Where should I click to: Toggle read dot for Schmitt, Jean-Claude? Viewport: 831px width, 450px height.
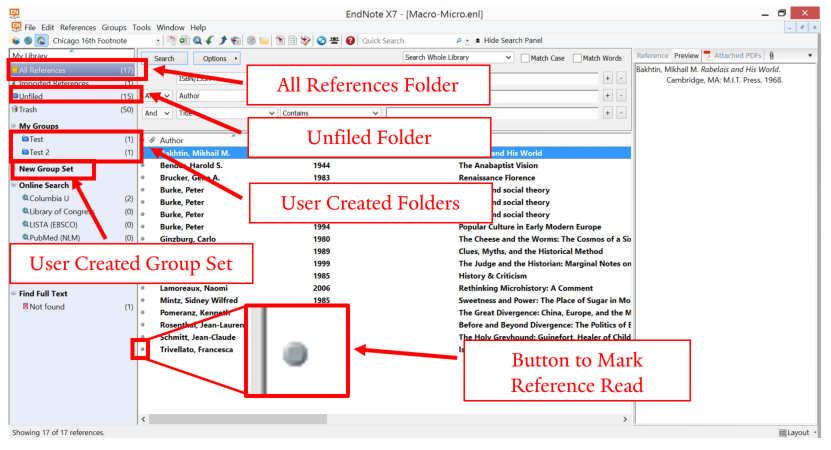(x=143, y=337)
